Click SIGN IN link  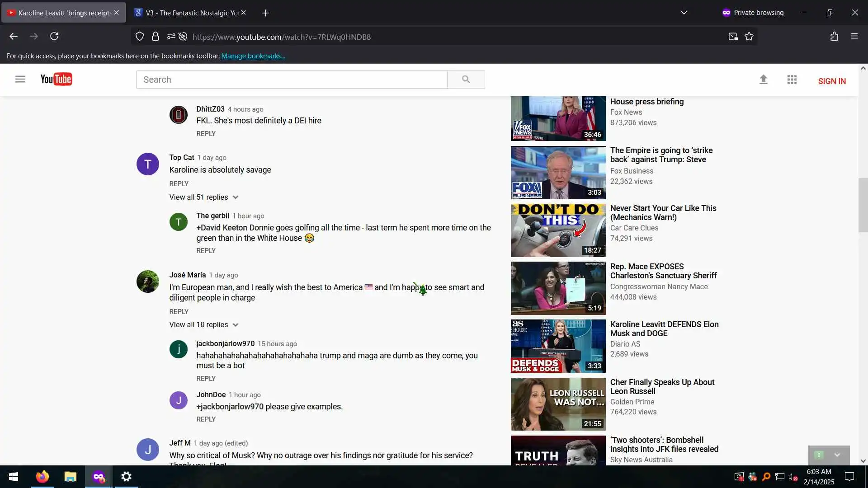[831, 81]
